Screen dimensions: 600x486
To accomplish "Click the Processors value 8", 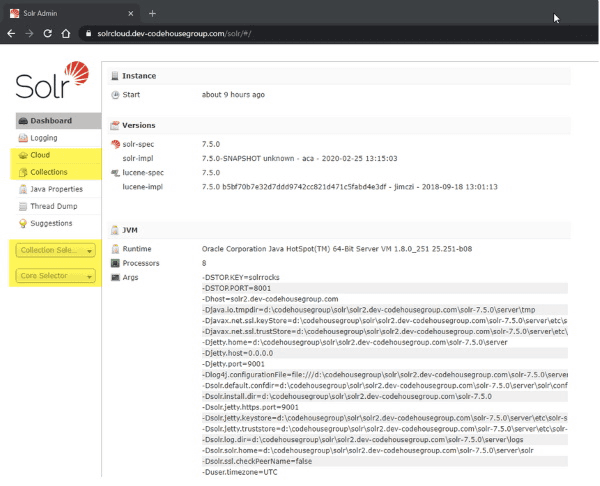I will [x=204, y=263].
